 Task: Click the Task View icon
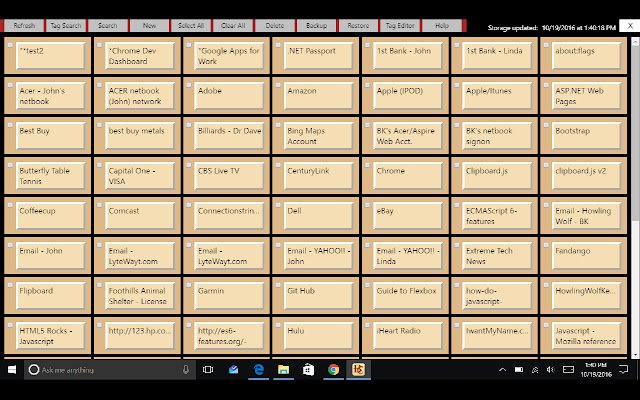click(208, 370)
